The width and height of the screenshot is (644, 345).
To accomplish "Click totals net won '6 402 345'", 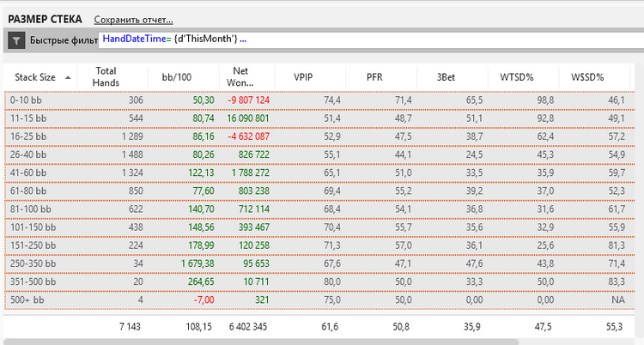I will pos(248,327).
